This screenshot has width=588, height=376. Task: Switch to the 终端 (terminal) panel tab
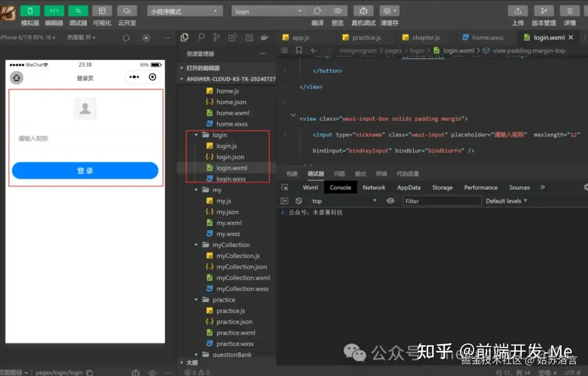click(x=381, y=174)
